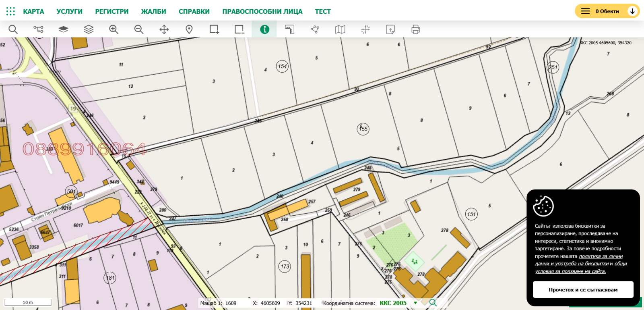Toggle the add-to-selection rectangle tool
The image size is (644, 310).
click(x=214, y=29)
